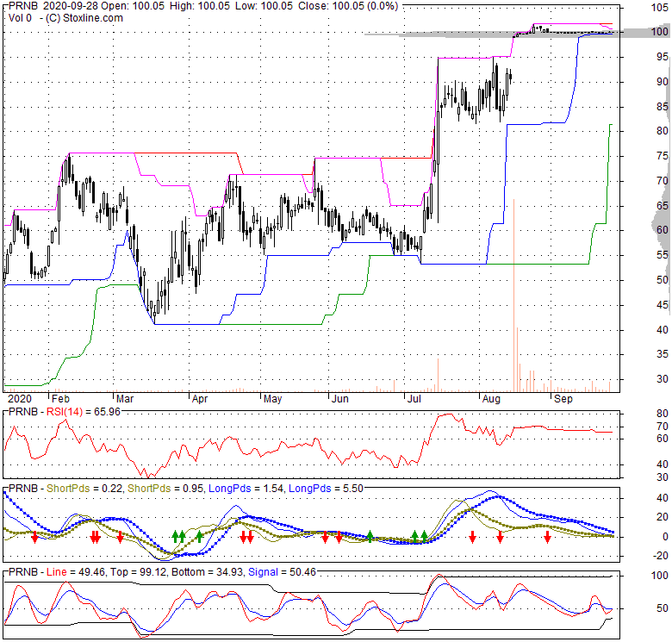Click the single green buy arrow in June MACD
Viewport: 672px width, 642px height.
[x=370, y=537]
